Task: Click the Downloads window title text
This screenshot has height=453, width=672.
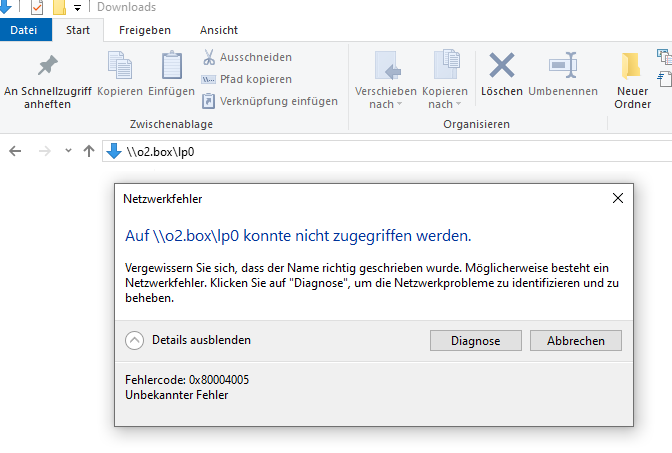Action: pos(126,7)
